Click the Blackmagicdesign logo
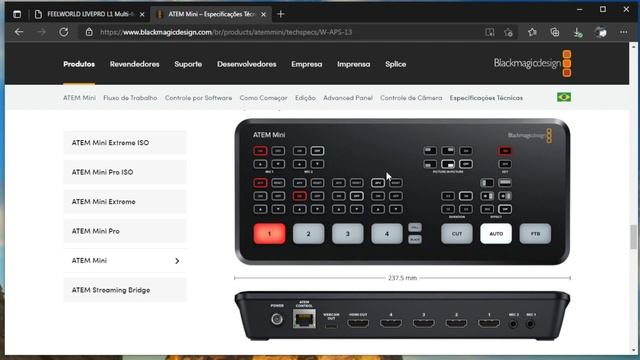The image size is (640, 360). 532,63
